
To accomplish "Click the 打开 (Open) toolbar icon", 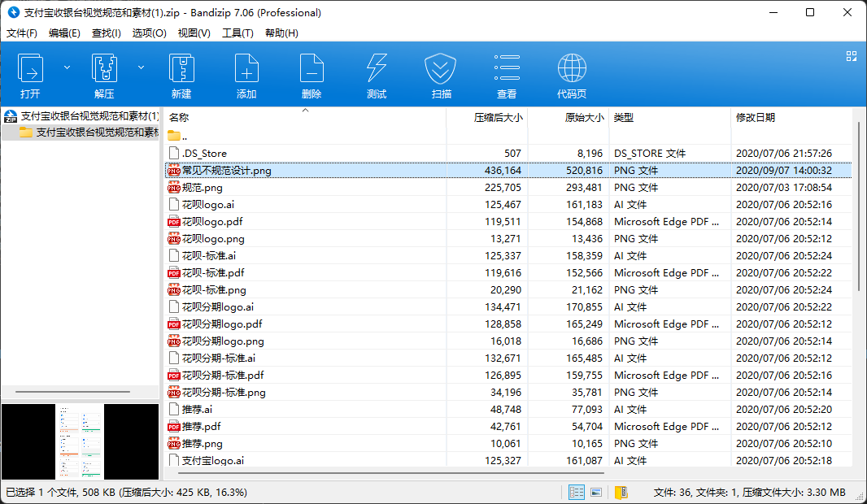I will tap(31, 68).
